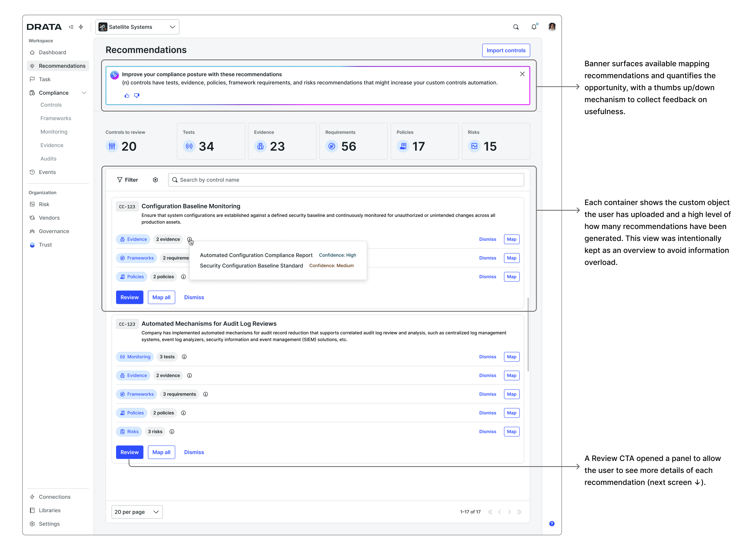Open the Satellite Systems workspace dropdown
The image size is (756, 550).
[137, 27]
